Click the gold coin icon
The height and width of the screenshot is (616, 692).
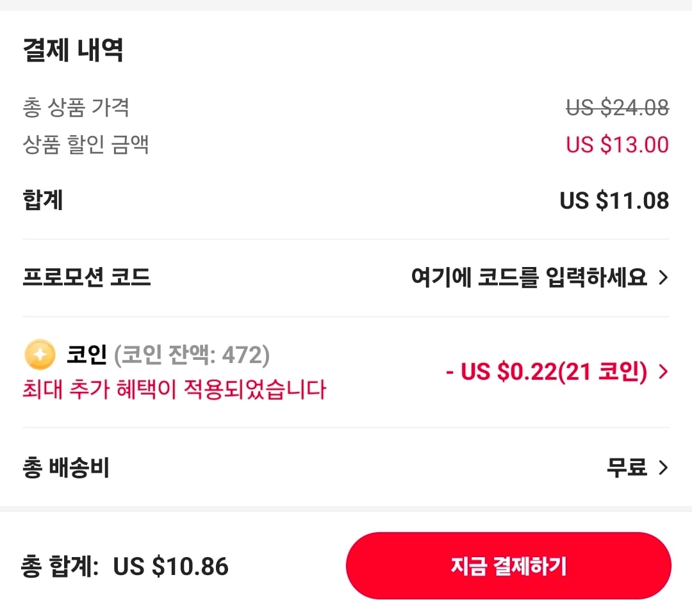tap(40, 355)
